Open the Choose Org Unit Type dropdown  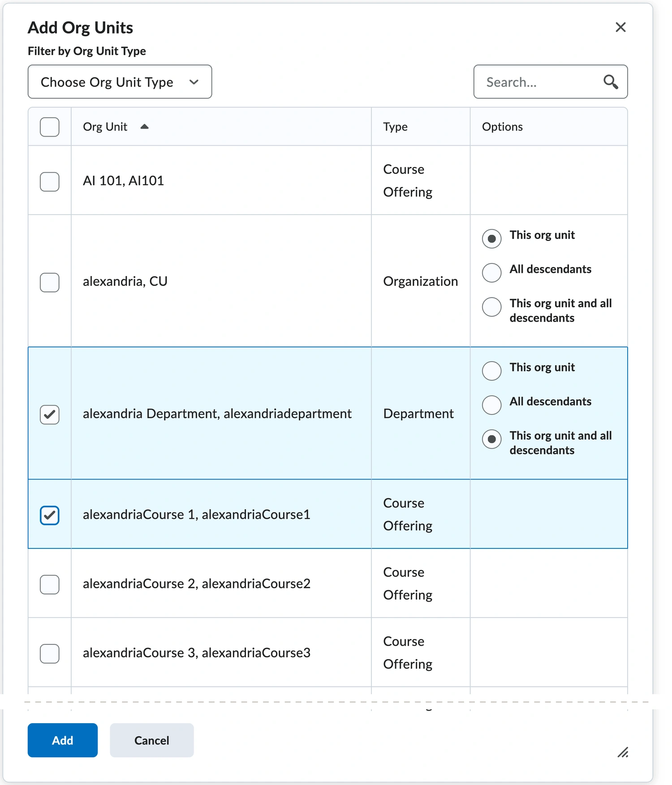pos(120,82)
